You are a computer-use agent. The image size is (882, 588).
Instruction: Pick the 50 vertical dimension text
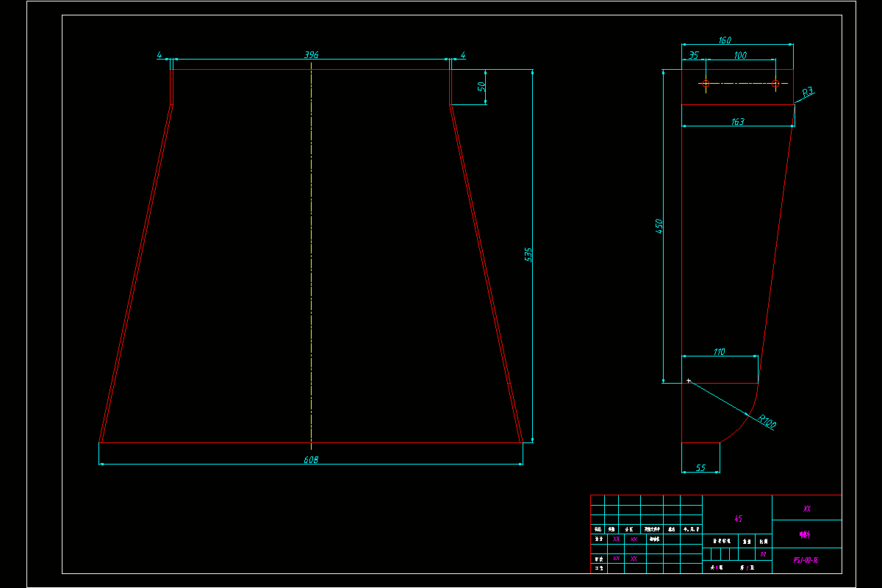tap(482, 86)
